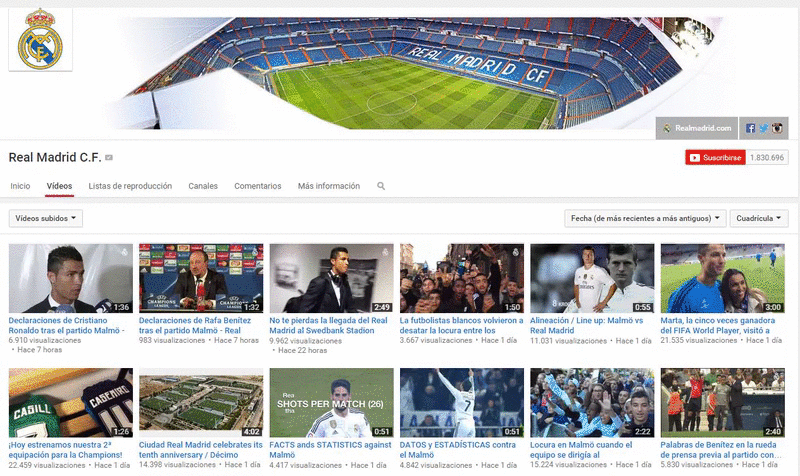This screenshot has width=800, height=476.
Task: Click title Ciudad Real Madrid celebrates
Action: click(x=201, y=450)
